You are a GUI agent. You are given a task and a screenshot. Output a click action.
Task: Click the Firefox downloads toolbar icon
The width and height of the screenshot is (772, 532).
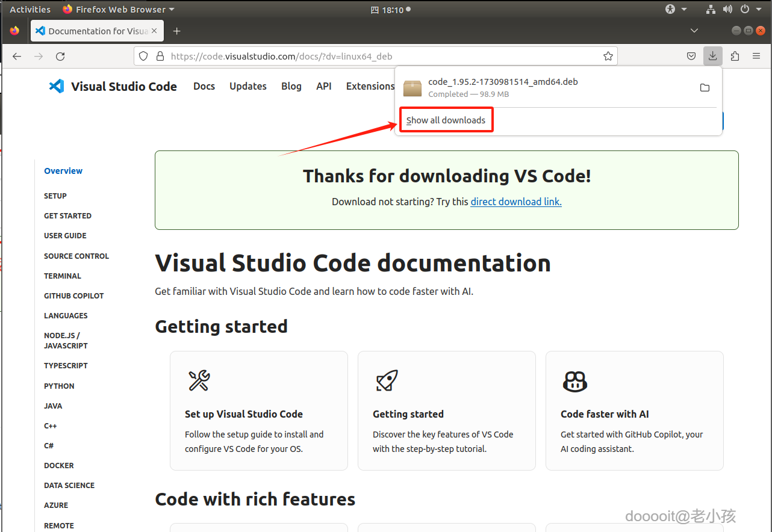coord(712,56)
